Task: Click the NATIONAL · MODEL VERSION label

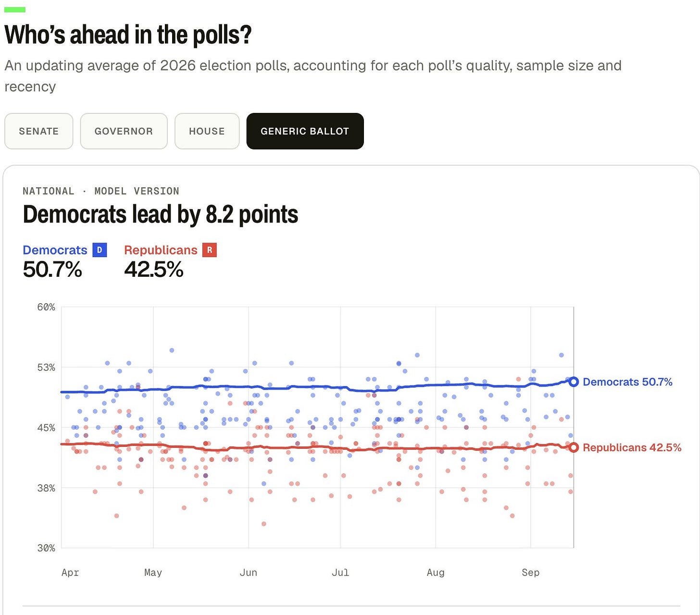Action: [x=101, y=191]
